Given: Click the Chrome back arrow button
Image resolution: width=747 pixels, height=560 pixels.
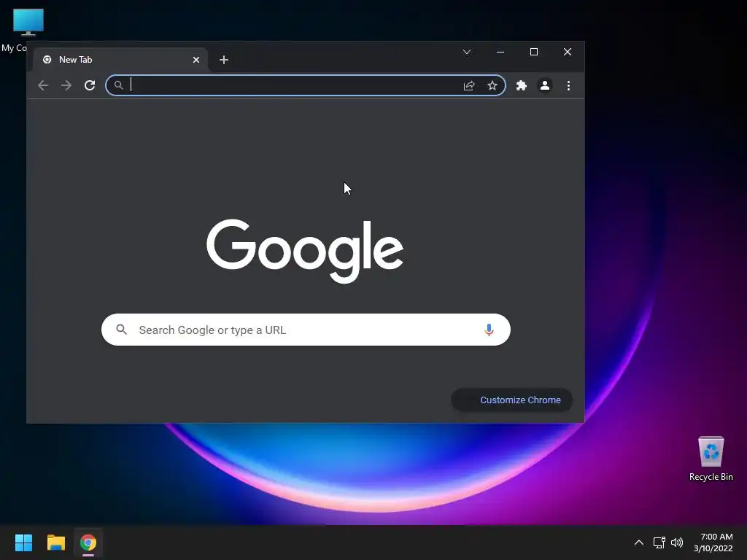Looking at the screenshot, I should pos(43,85).
